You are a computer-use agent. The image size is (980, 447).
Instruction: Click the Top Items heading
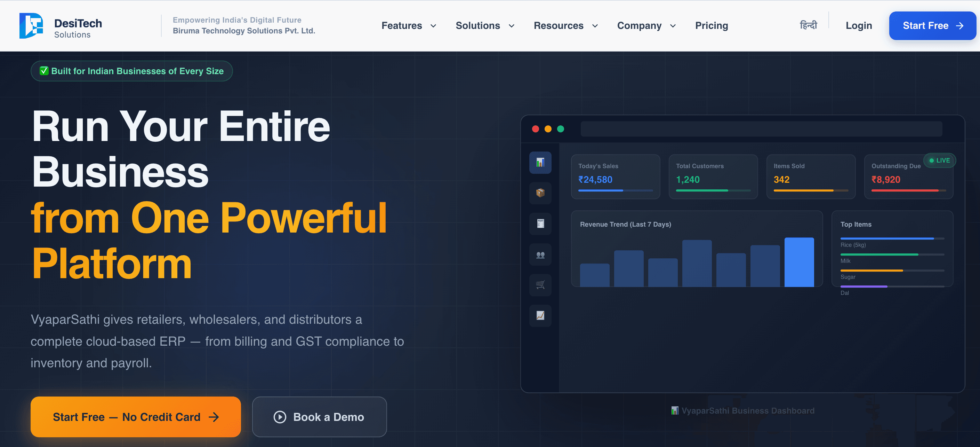point(856,224)
